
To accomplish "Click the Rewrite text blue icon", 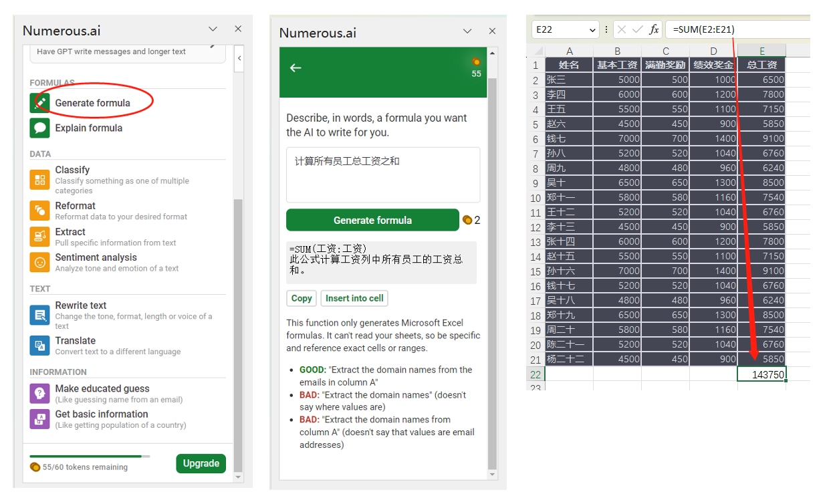I will pos(39,315).
